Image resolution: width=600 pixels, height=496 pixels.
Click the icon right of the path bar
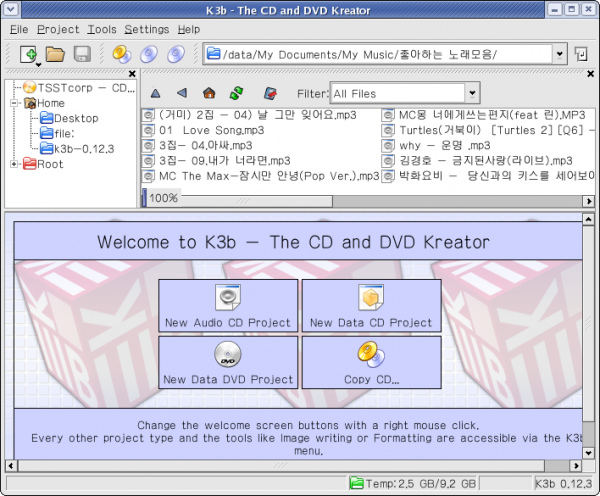[581, 54]
